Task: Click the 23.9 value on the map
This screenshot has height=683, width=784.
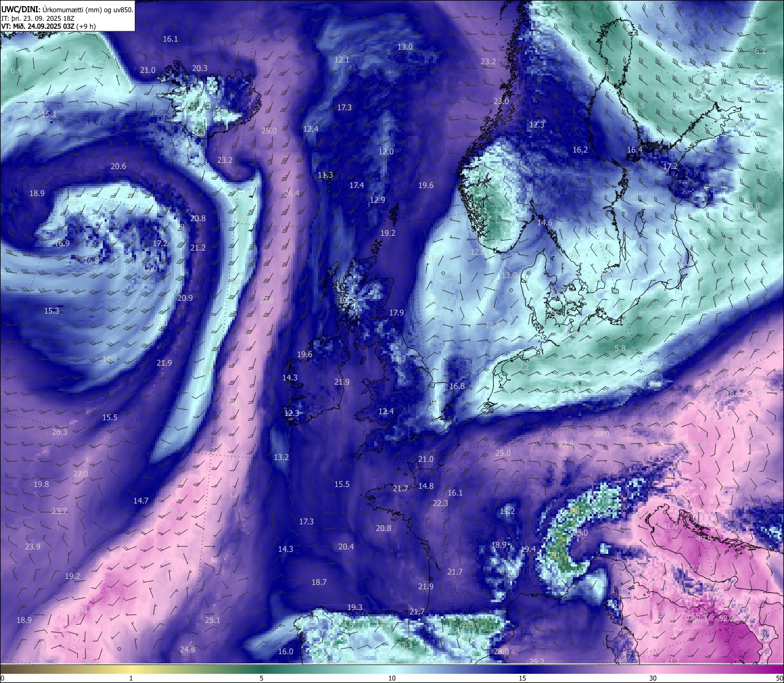Action: tap(32, 547)
